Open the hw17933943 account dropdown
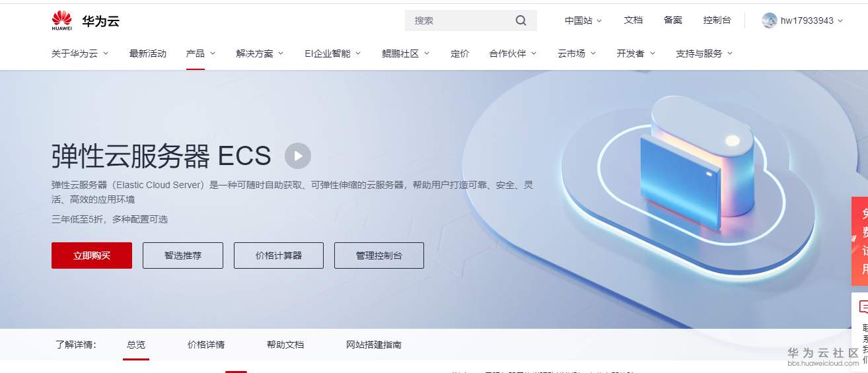868x373 pixels. coord(803,20)
